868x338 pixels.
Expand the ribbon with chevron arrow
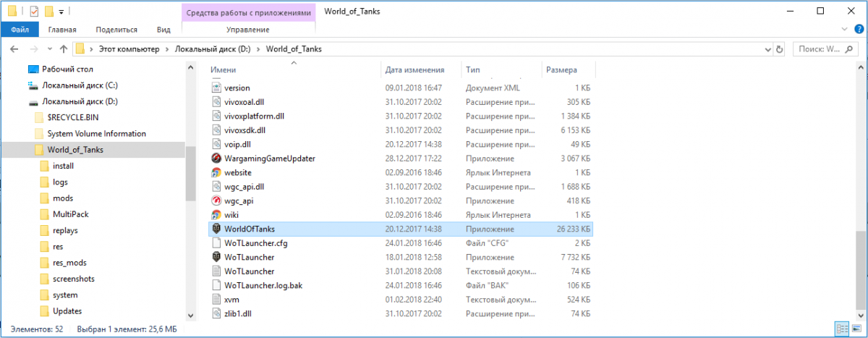pyautogui.click(x=844, y=29)
